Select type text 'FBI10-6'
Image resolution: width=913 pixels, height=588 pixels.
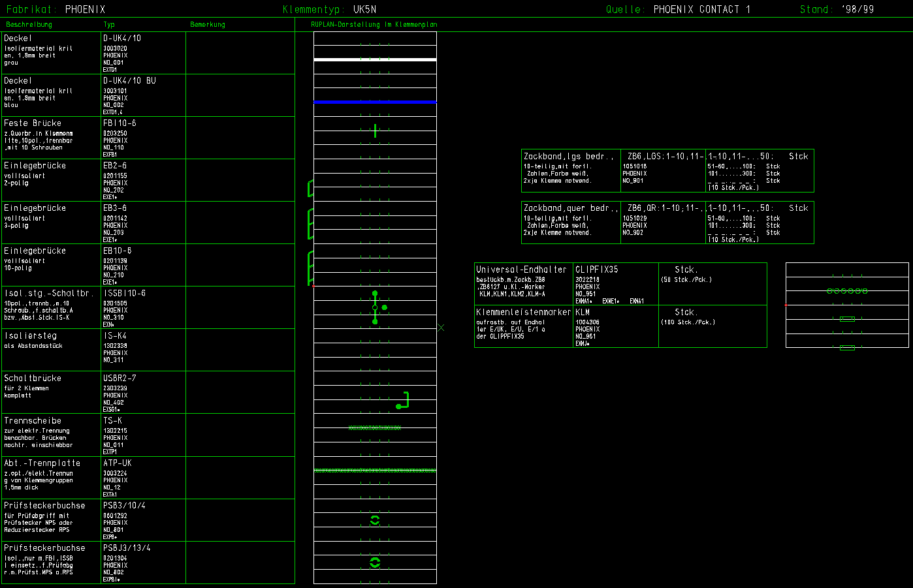(x=120, y=123)
